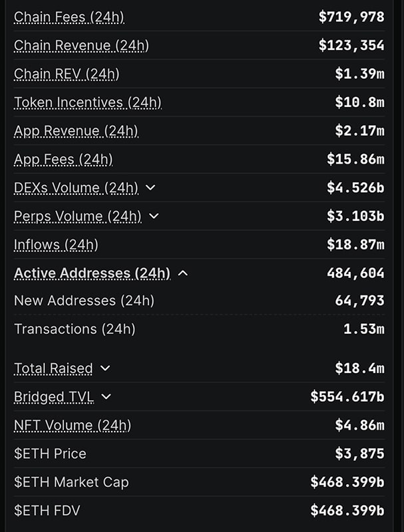Expand the Perps Volume (24h) chevron
Image resolution: width=404 pixels, height=532 pixels.
[154, 216]
